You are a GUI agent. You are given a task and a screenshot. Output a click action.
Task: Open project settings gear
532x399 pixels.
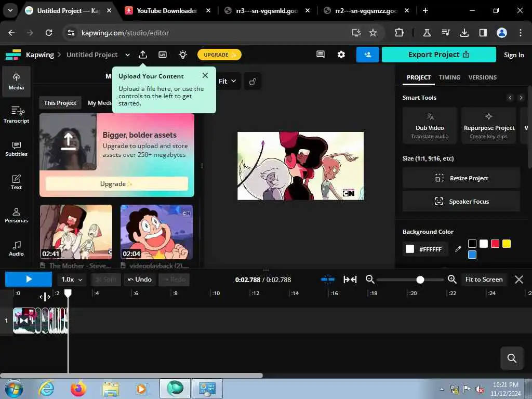[x=341, y=55]
